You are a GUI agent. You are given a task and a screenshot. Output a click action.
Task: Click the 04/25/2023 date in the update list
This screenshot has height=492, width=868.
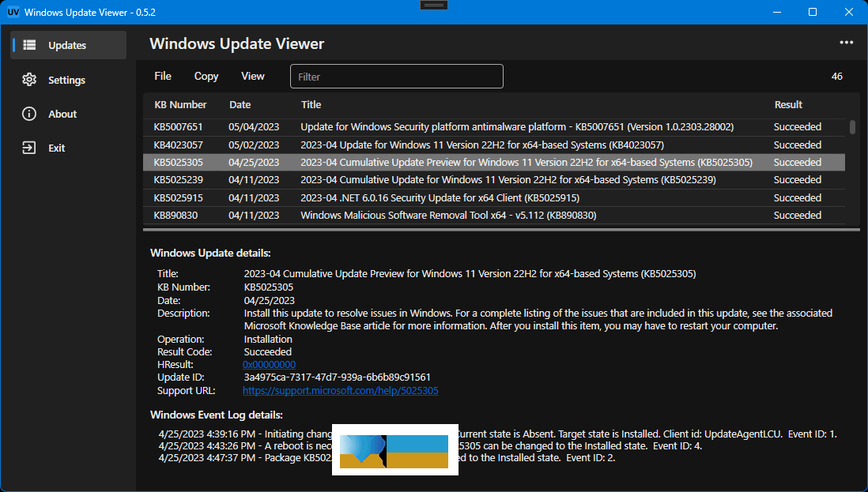coord(254,163)
